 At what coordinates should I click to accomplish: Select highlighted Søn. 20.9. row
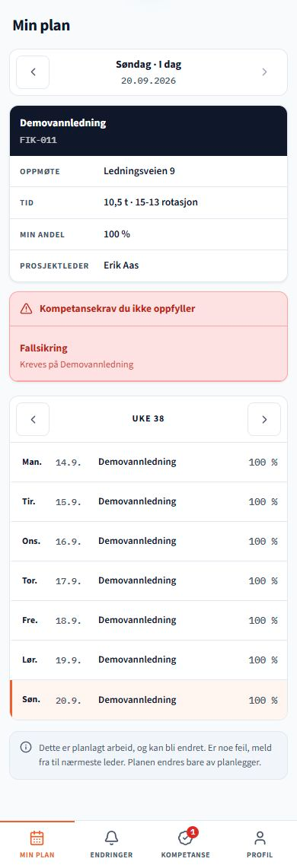pyautogui.click(x=148, y=701)
